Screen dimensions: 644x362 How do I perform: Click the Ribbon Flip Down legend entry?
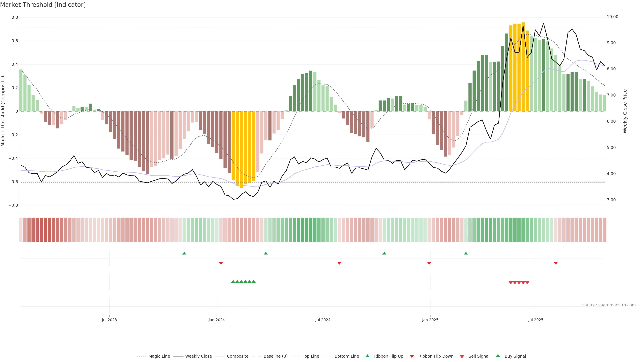(436, 356)
